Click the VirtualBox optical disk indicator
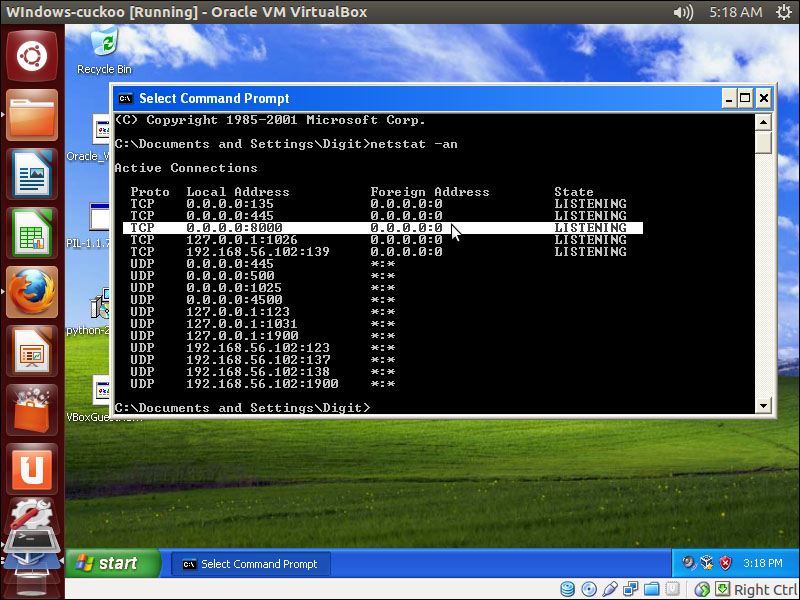This screenshot has width=800, height=600. (x=589, y=589)
